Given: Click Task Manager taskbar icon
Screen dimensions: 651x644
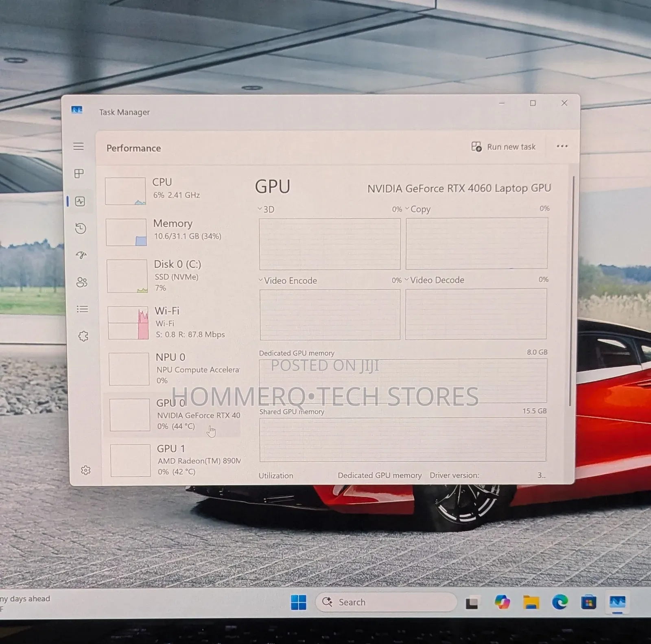Looking at the screenshot, I should pyautogui.click(x=617, y=602).
